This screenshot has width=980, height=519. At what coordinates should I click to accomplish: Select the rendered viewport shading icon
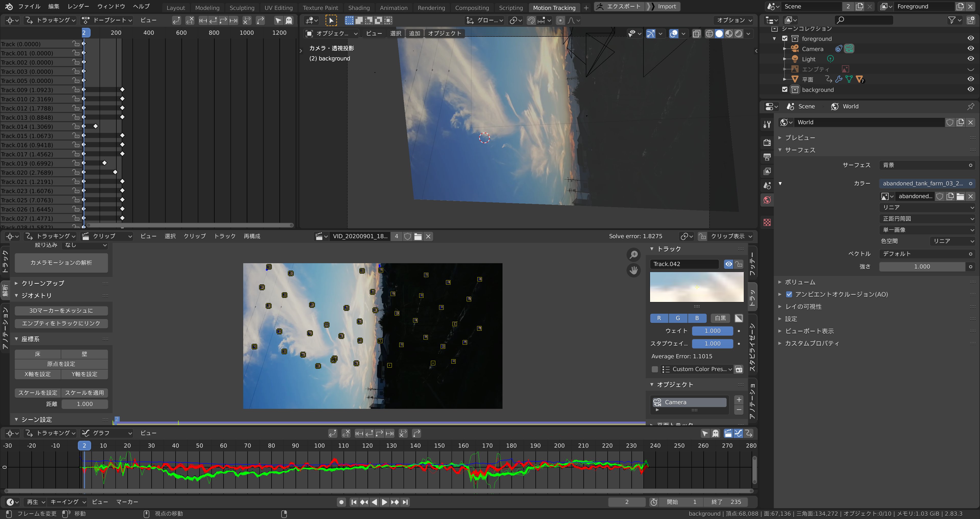click(x=738, y=33)
